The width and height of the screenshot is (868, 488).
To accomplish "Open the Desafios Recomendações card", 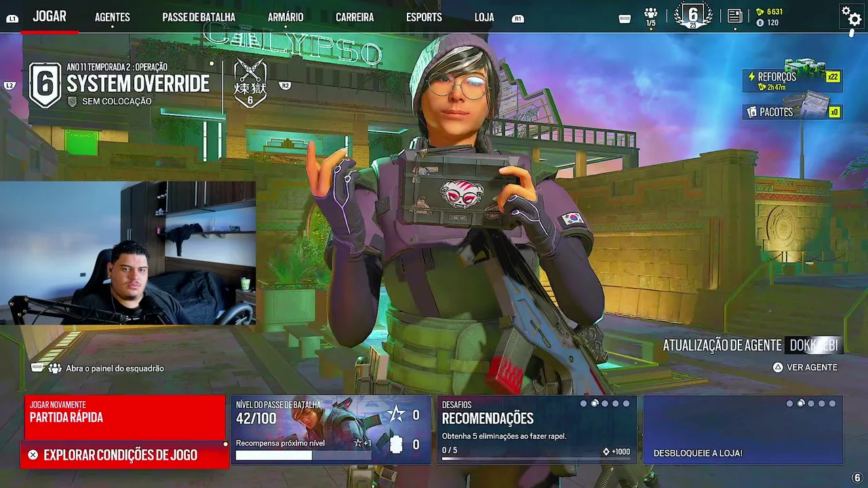I will pos(537,430).
